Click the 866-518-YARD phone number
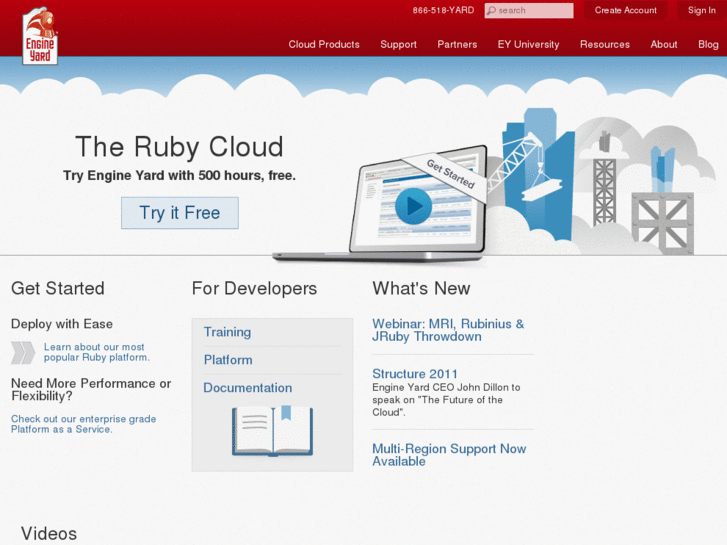The image size is (727, 545). pyautogui.click(x=443, y=10)
